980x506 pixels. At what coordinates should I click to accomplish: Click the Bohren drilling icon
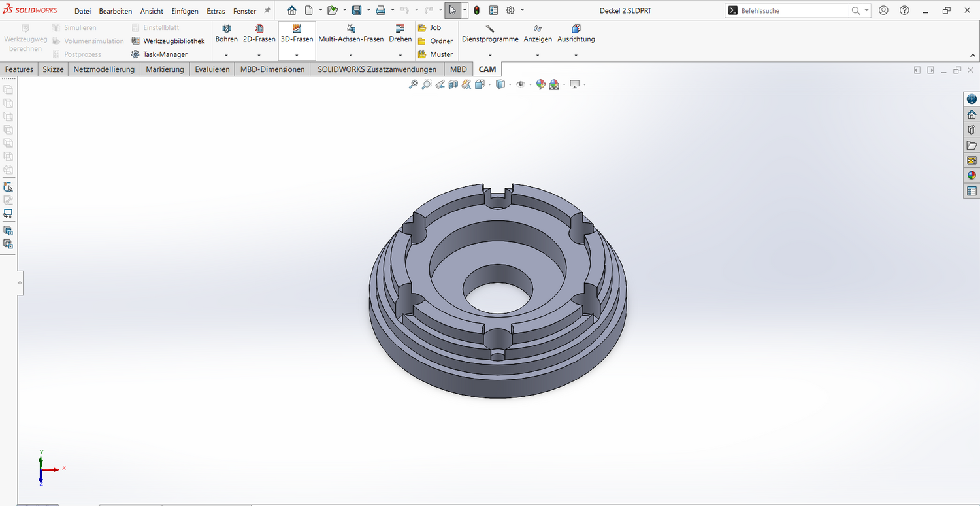click(x=226, y=29)
